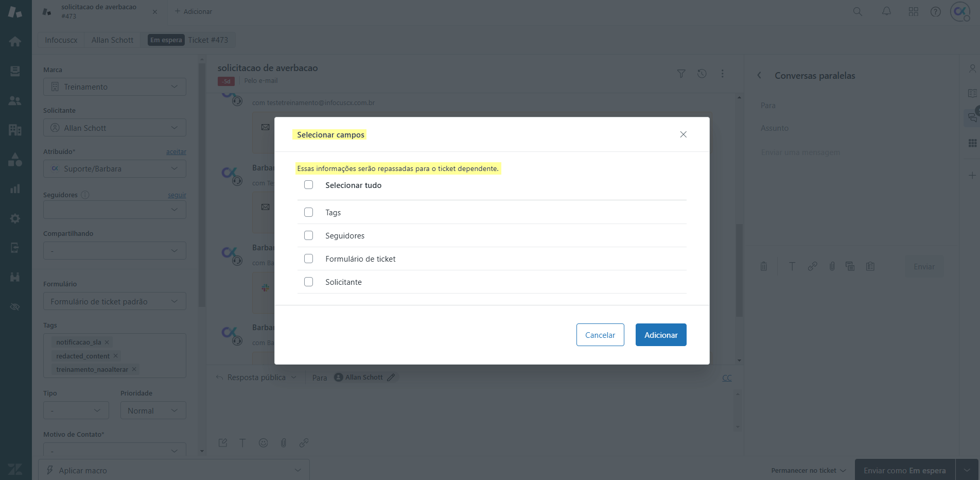
Task: Expand the Aplicar macro dropdown
Action: coord(174,470)
